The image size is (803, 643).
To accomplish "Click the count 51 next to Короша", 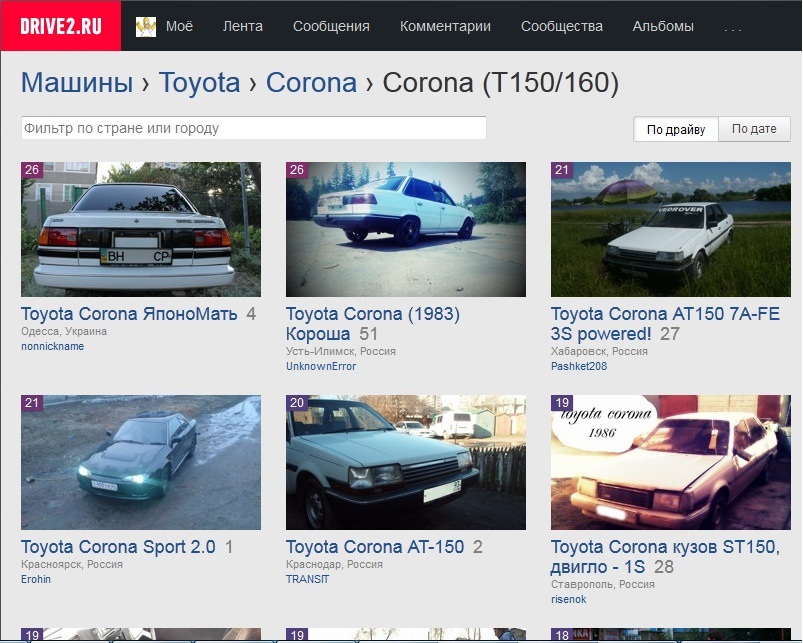I will point(368,334).
